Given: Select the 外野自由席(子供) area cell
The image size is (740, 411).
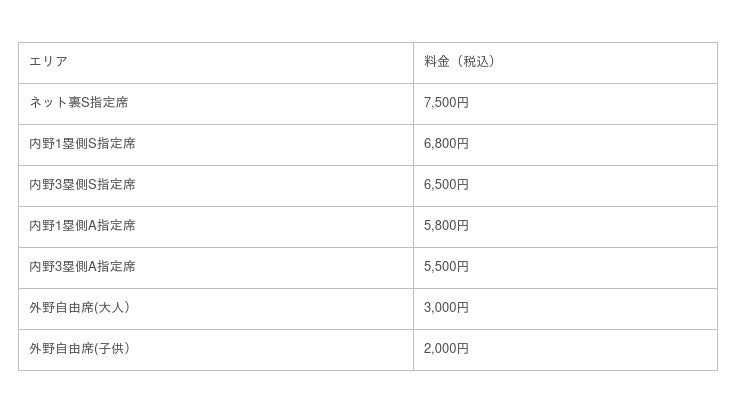Looking at the screenshot, I should [215, 349].
